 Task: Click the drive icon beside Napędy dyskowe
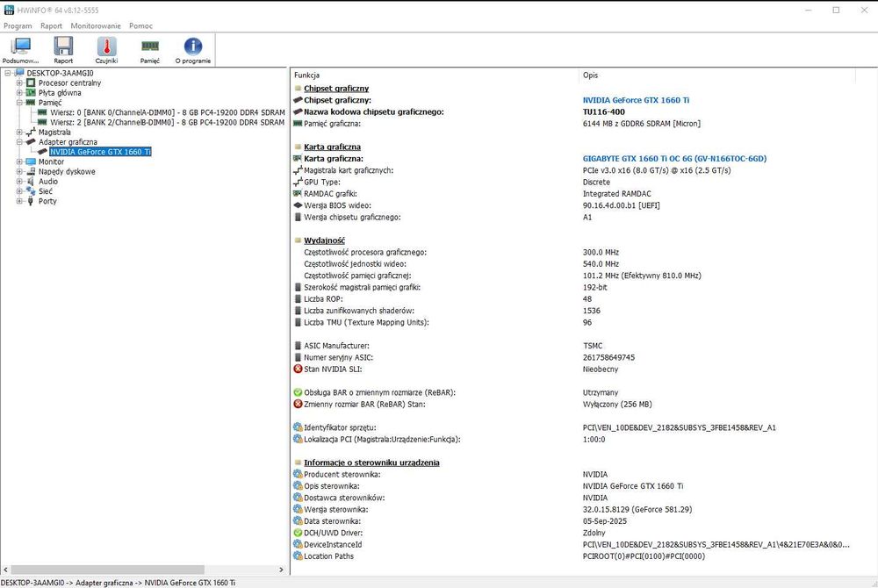(x=31, y=171)
